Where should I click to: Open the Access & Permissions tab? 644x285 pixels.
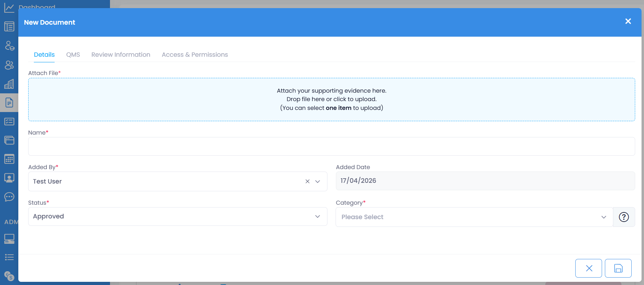coord(195,55)
